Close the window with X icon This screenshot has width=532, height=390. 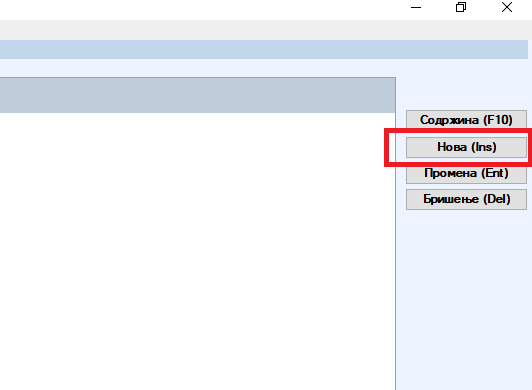tap(507, 7)
